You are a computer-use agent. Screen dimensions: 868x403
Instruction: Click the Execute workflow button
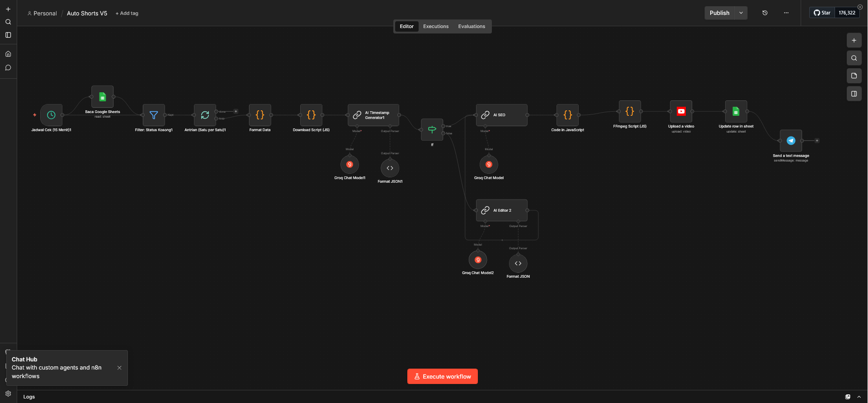click(x=442, y=376)
